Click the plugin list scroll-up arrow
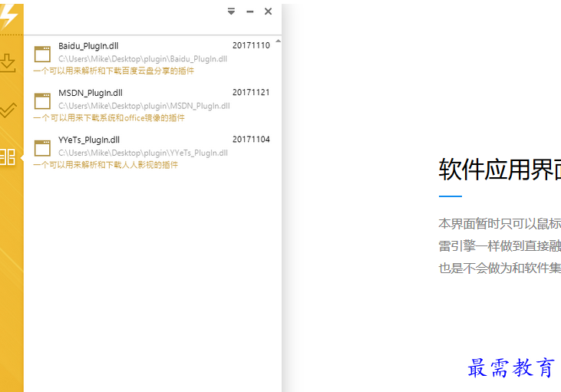Image resolution: width=561 pixels, height=392 pixels. [x=278, y=41]
